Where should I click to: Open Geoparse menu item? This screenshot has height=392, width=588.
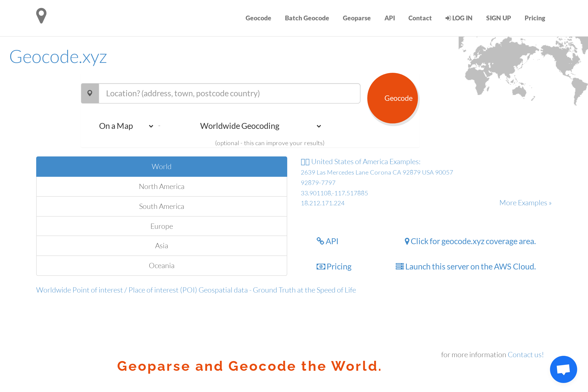356,18
